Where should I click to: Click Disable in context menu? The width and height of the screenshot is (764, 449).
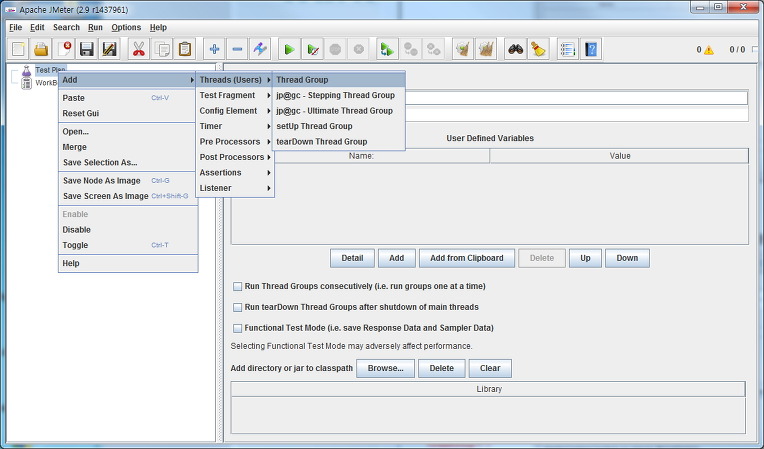[x=128, y=230]
